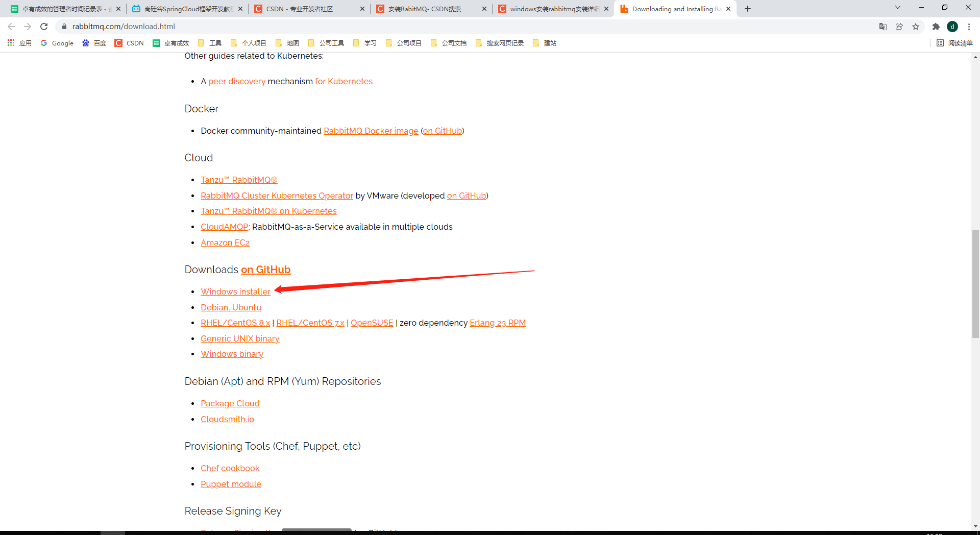
Task: Share this page via share icon
Action: pos(899,27)
